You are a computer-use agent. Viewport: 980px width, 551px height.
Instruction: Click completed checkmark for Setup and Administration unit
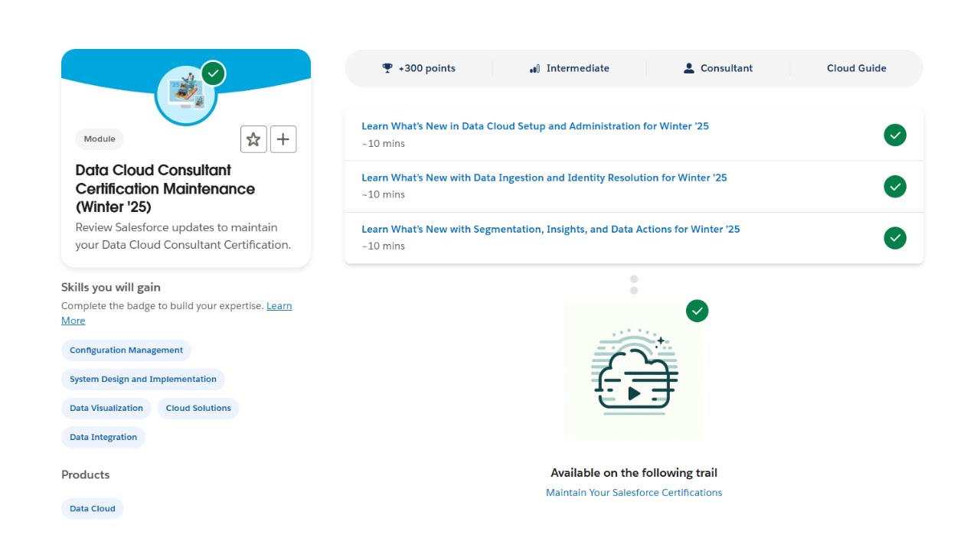pyautogui.click(x=895, y=135)
